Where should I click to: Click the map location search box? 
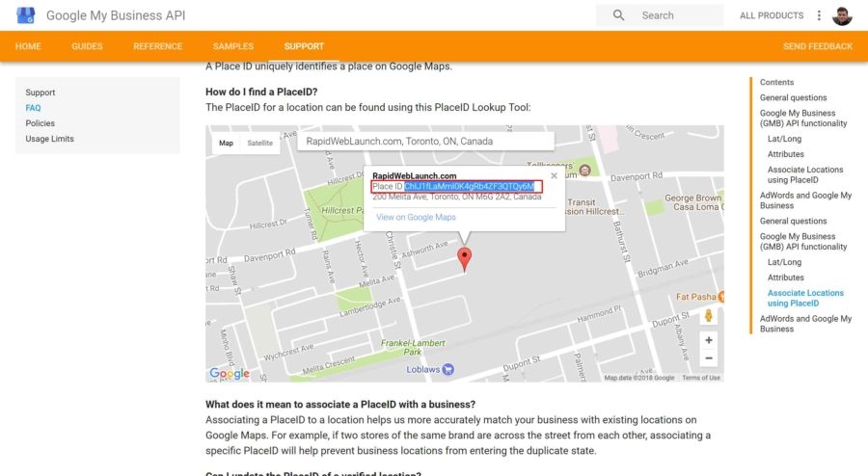point(424,142)
